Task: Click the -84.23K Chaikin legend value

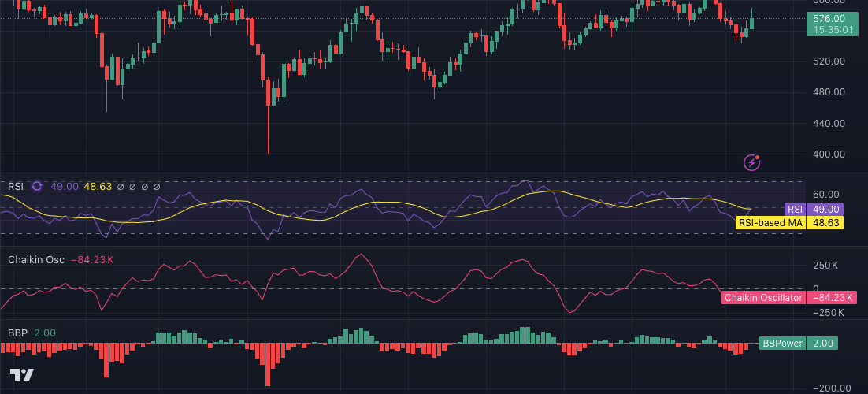Action: (93, 260)
